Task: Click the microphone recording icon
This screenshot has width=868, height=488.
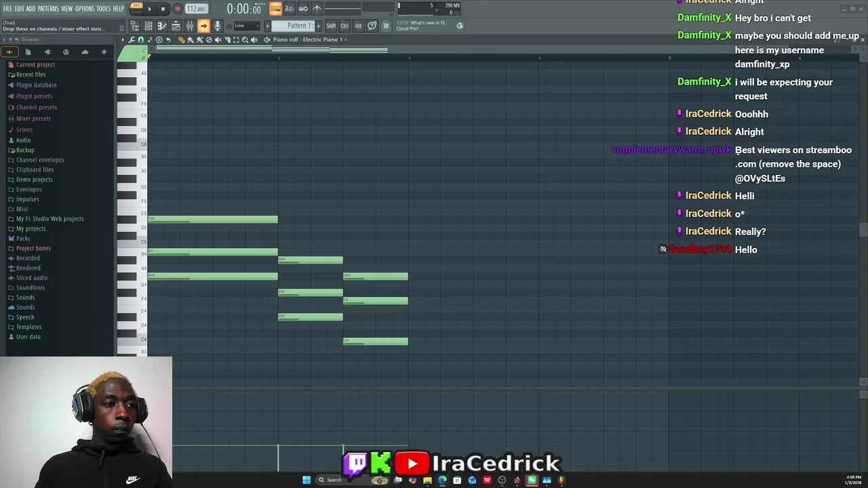Action: pos(217,26)
